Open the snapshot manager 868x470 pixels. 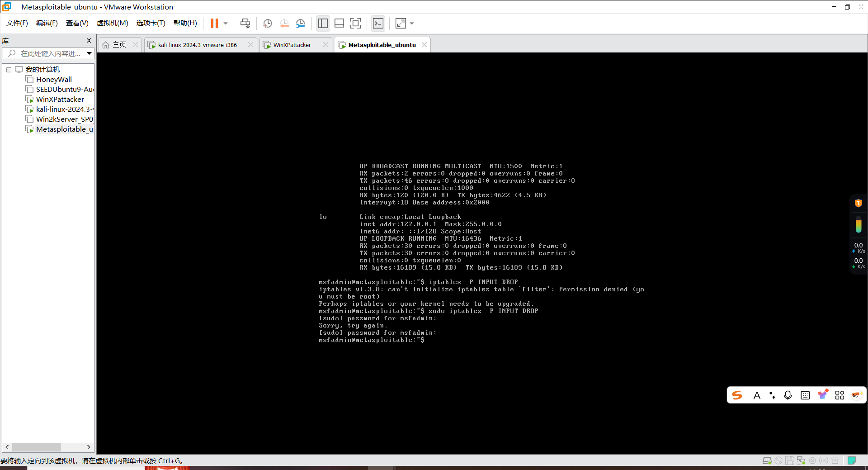click(301, 24)
